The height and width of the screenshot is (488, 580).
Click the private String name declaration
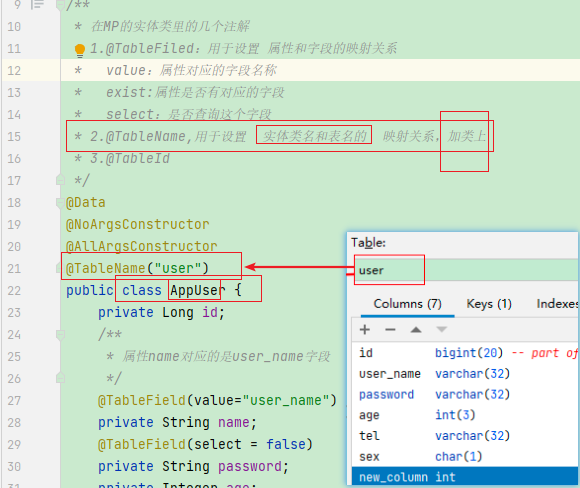177,422
